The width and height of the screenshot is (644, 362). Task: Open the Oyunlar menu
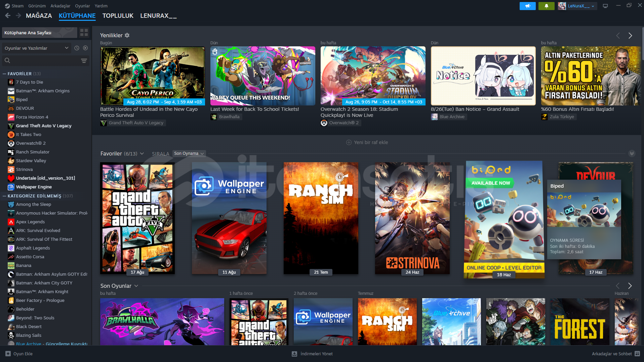[x=82, y=6]
